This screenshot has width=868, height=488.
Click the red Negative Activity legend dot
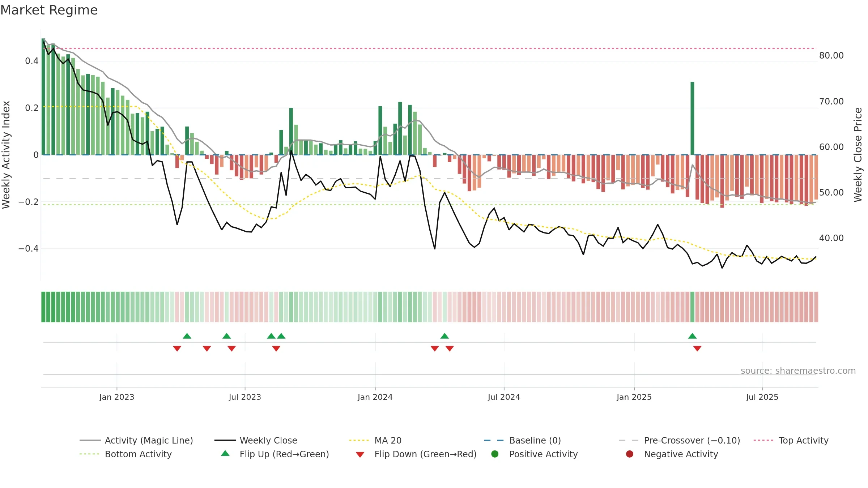click(630, 454)
